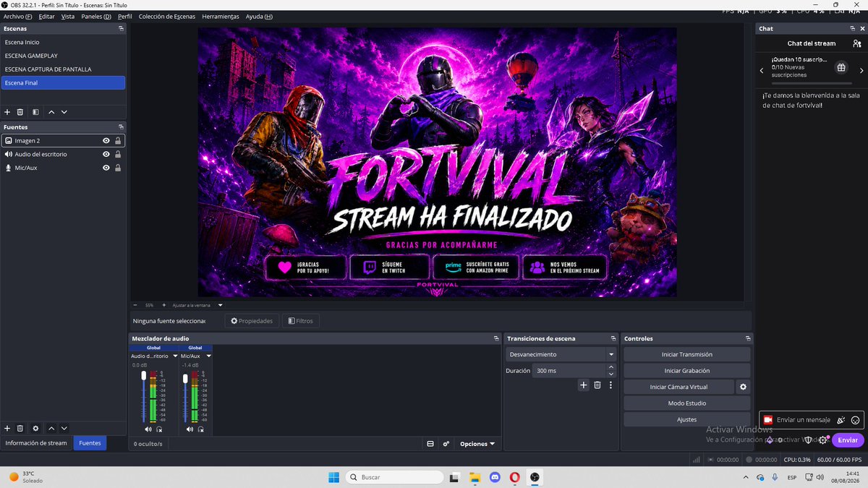Open Ajustes settings button
This screenshot has height=488, width=868.
[687, 419]
